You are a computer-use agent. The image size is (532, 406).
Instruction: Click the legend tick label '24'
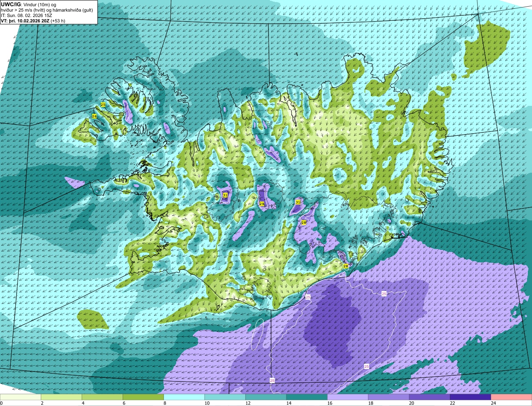[493, 403]
